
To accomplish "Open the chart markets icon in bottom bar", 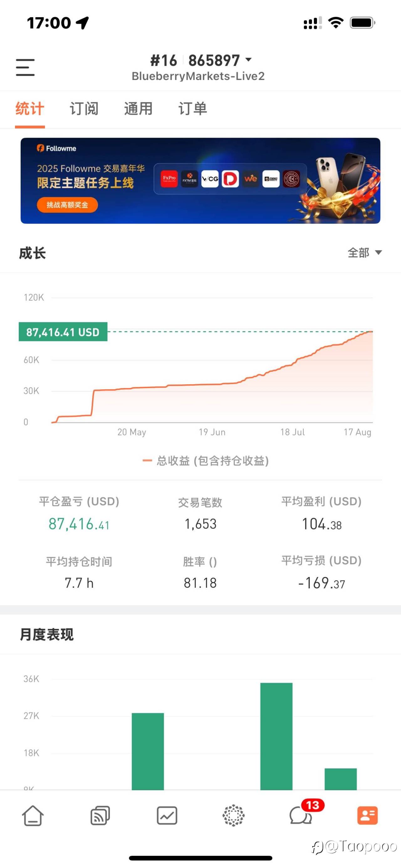I will pos(167,815).
